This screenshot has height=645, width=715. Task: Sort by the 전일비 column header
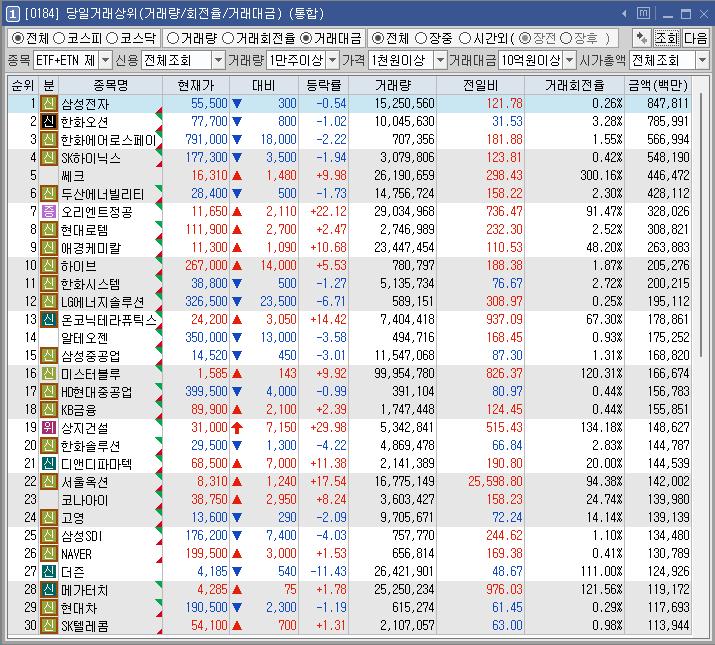pos(480,85)
